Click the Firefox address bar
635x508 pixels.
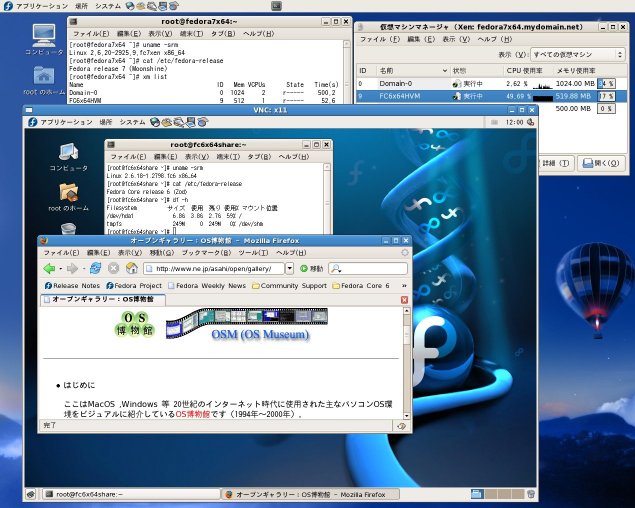(214, 268)
